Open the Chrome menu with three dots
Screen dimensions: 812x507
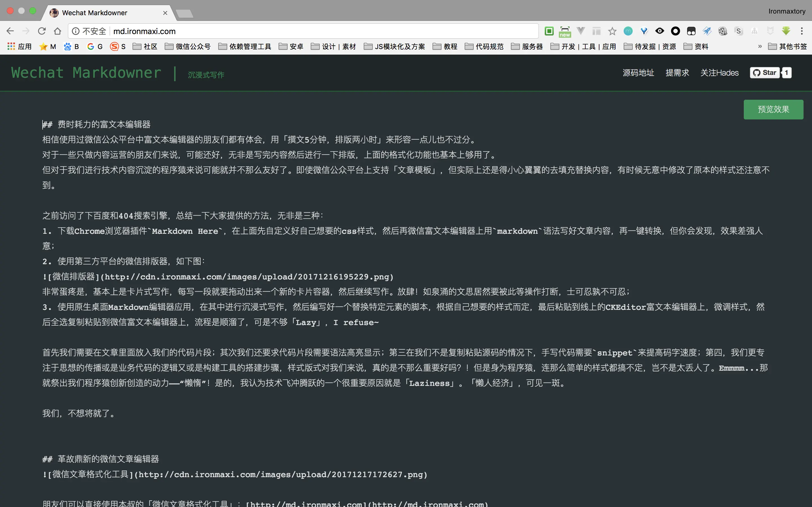point(802,31)
